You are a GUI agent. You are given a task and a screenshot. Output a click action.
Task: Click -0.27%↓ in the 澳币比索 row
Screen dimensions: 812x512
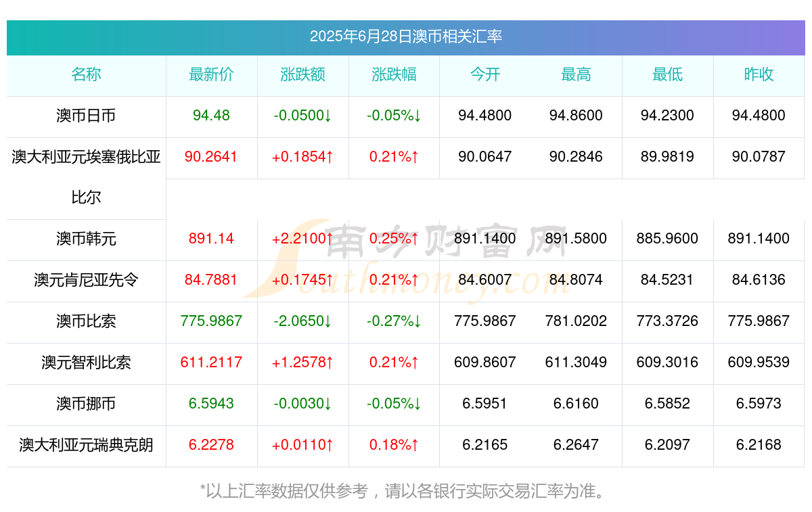point(394,321)
